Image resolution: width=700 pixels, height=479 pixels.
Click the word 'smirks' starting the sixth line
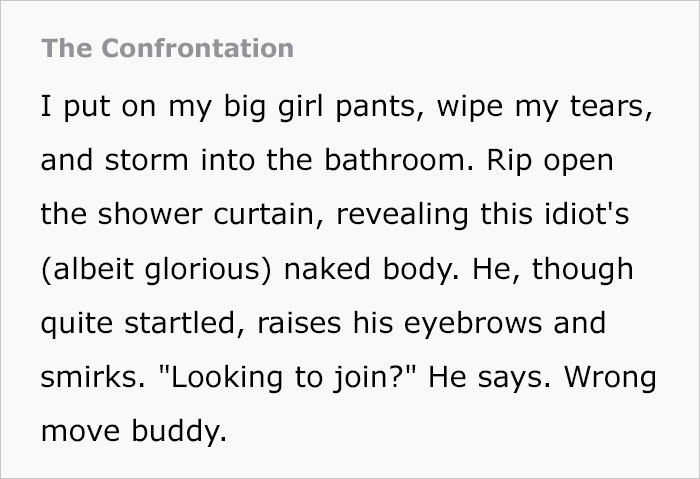point(93,377)
